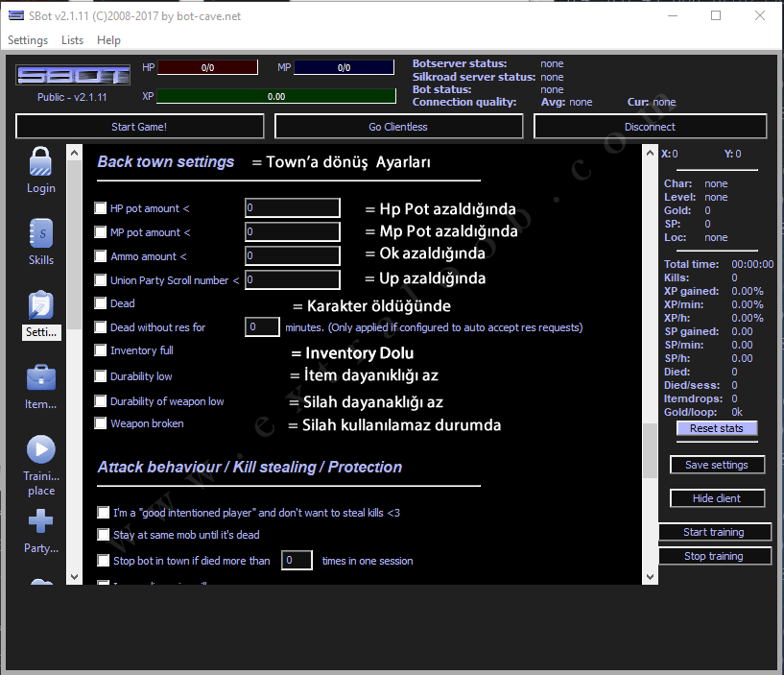The height and width of the screenshot is (675, 784).
Task: Tick the good intentioned player checkbox
Action: click(x=104, y=513)
